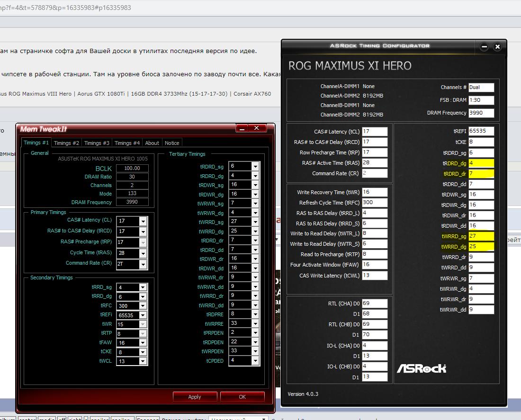Click the CAS# Latency (tCL) field in ASRock
521x420 pixels.
click(375, 132)
